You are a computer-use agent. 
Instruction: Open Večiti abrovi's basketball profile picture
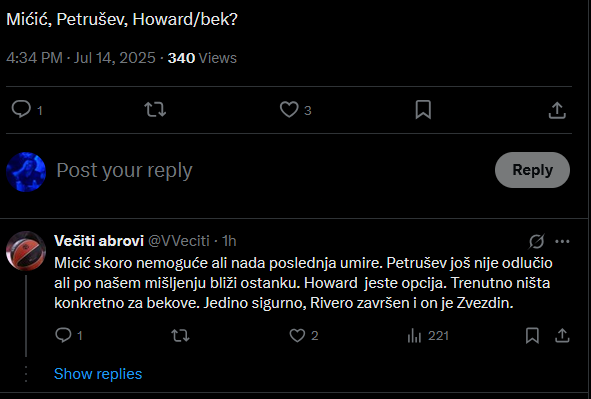[x=26, y=251]
